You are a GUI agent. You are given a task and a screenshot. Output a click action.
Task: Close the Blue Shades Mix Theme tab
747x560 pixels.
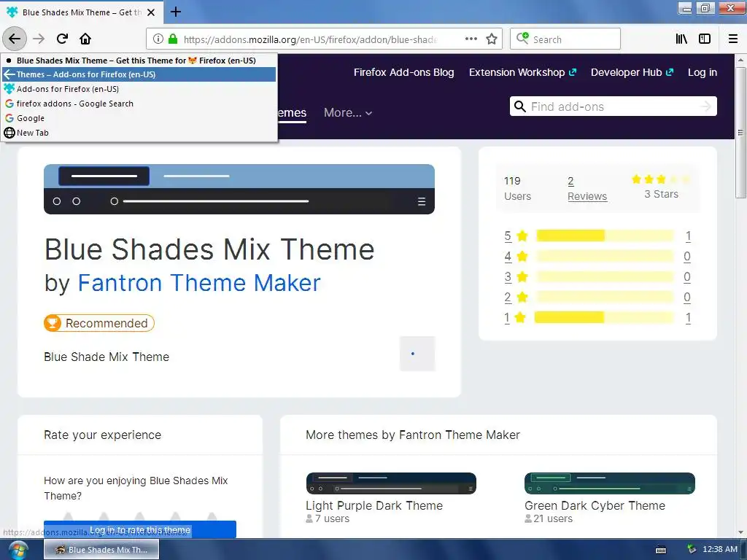pos(151,12)
